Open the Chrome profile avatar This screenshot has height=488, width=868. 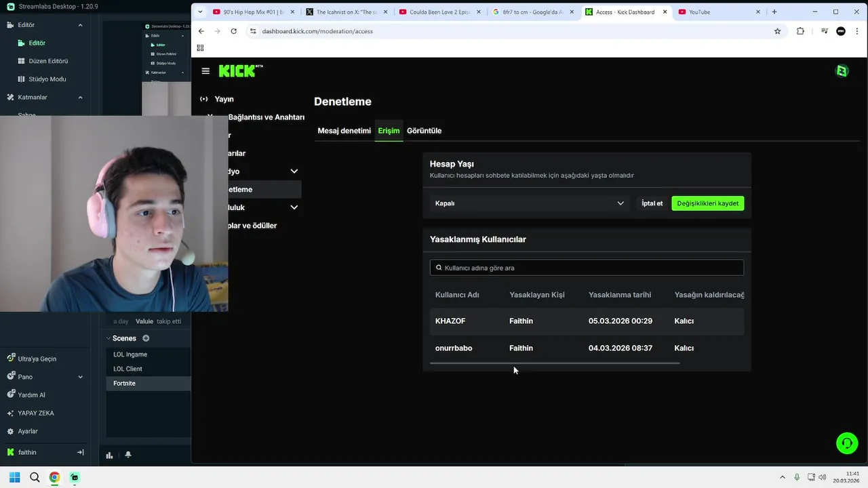coord(841,31)
